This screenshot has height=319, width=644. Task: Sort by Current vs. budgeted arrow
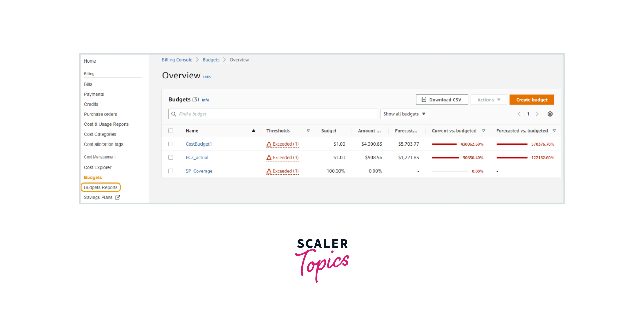click(x=484, y=131)
